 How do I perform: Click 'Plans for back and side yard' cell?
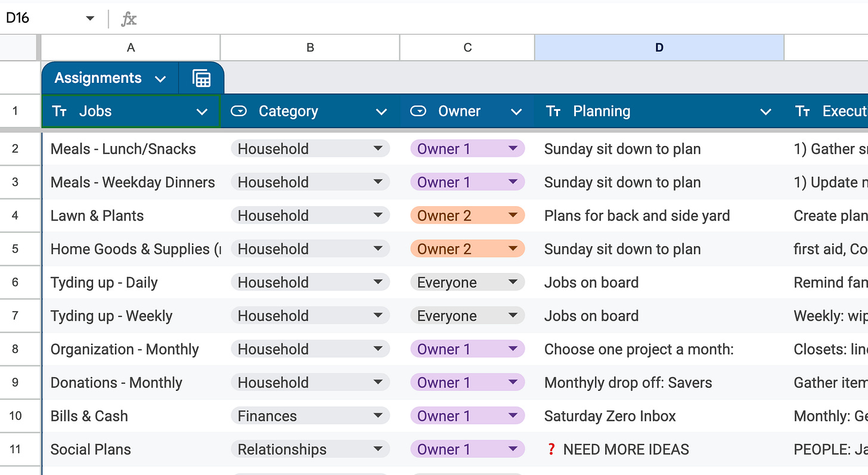click(659, 216)
